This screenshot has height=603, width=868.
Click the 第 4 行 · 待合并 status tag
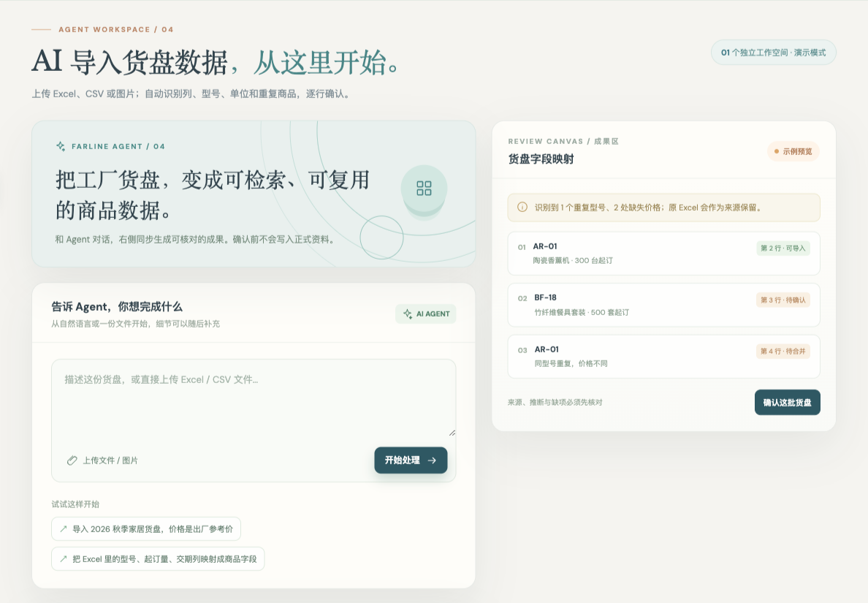[x=783, y=351]
